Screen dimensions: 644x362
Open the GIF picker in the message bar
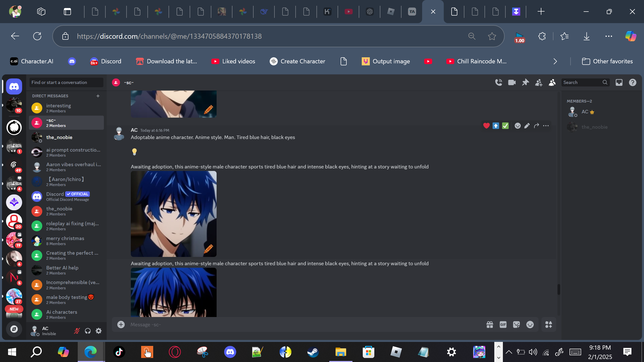(x=503, y=325)
